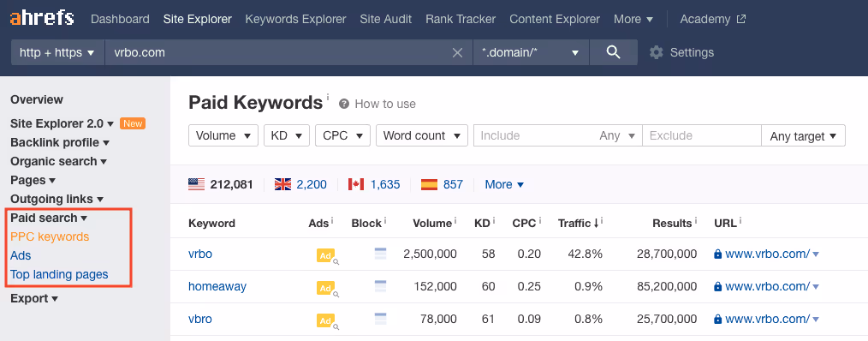
Task: Click in the Exclude keywords field
Action: (x=702, y=136)
